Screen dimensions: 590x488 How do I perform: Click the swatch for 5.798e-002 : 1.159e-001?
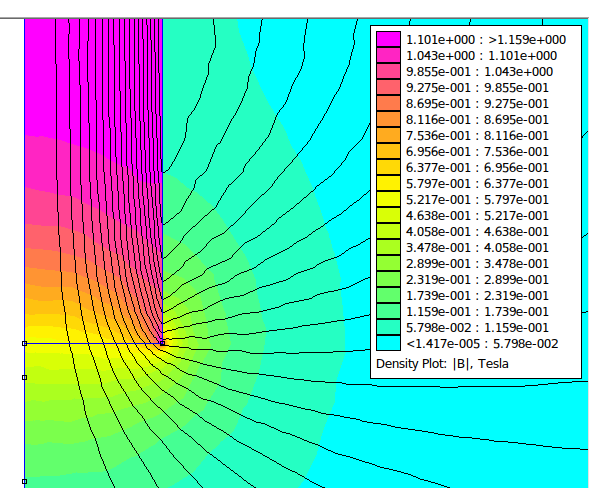(388, 327)
